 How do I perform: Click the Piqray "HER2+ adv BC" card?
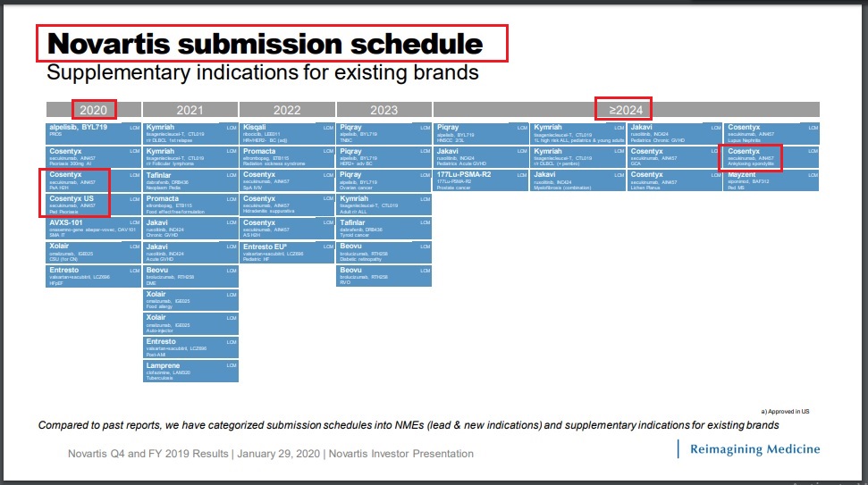[384, 157]
